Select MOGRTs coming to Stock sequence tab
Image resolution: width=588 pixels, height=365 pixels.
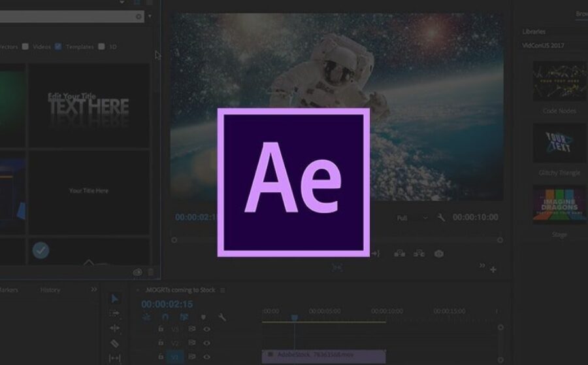tap(180, 290)
